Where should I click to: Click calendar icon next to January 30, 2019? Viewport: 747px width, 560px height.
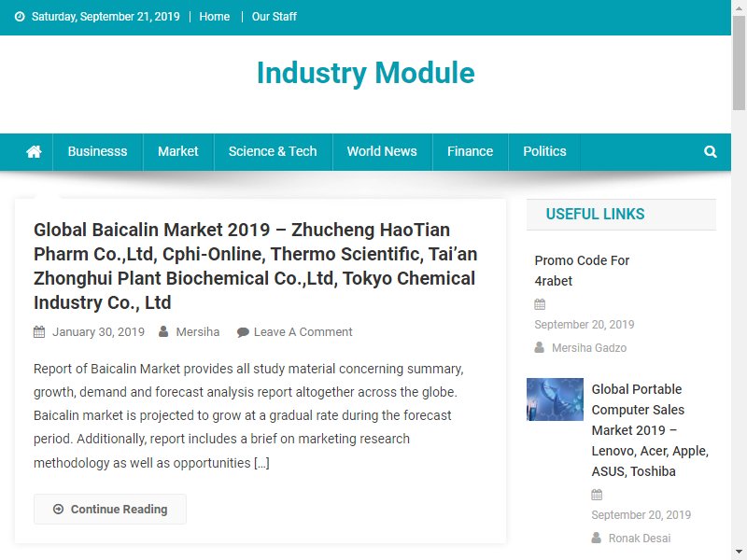pyautogui.click(x=39, y=332)
